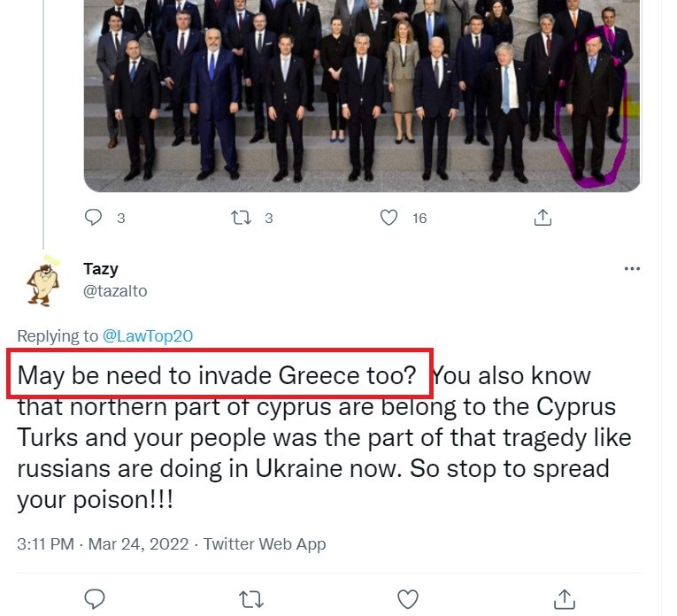The width and height of the screenshot is (677, 616).
Task: Retweet Tazy's tweet
Action: (251, 599)
